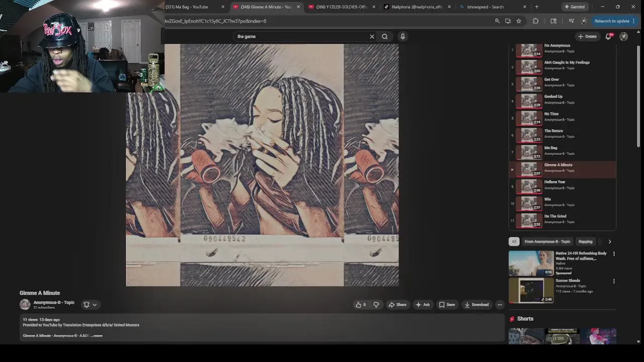
Task: Play Ain't Caught In My Feelings track
Action: click(562, 67)
